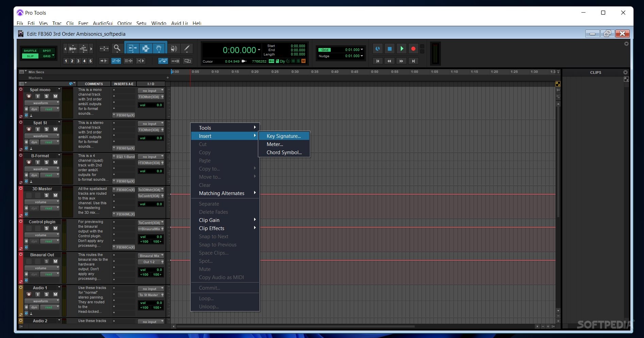This screenshot has height=338, width=644.
Task: Mute the Binaural Out track
Action: (x=55, y=261)
